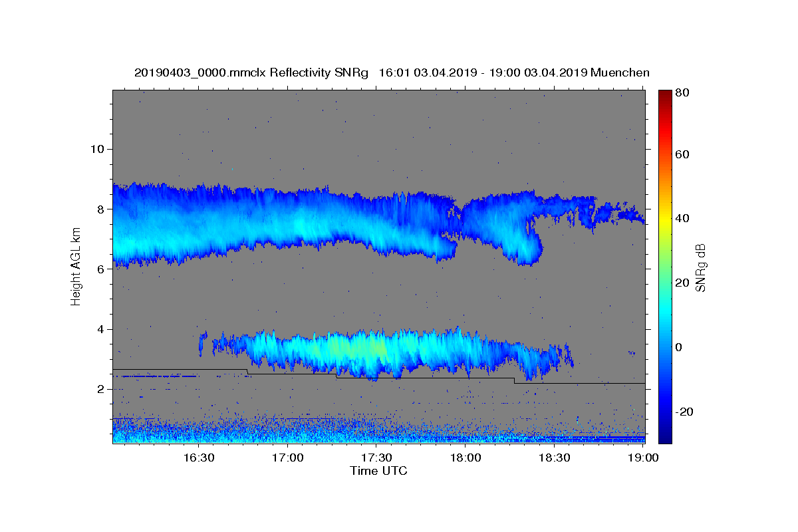Click the 'Height AGL km' axis label
Viewport: 798px width, 532px height.
(x=76, y=266)
